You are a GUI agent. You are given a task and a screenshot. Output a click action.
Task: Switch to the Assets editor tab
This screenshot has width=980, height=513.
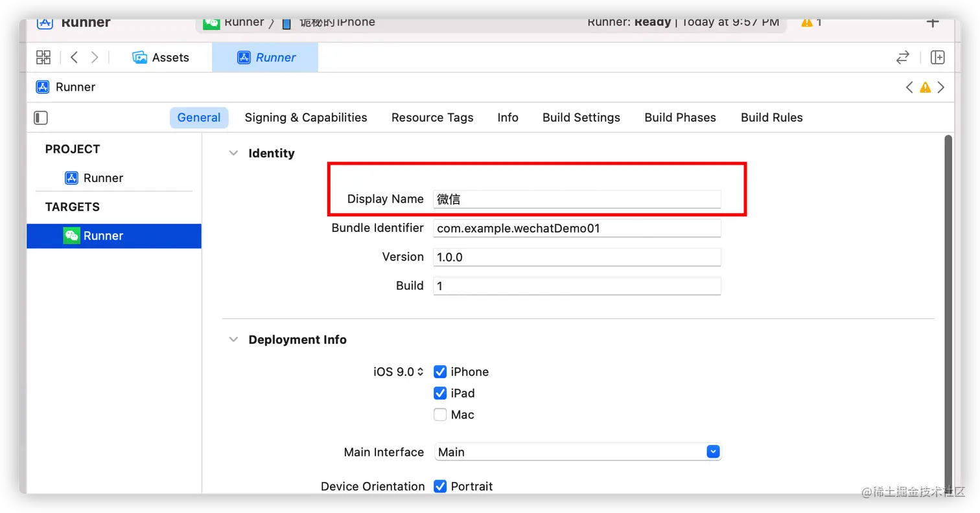[x=161, y=58]
